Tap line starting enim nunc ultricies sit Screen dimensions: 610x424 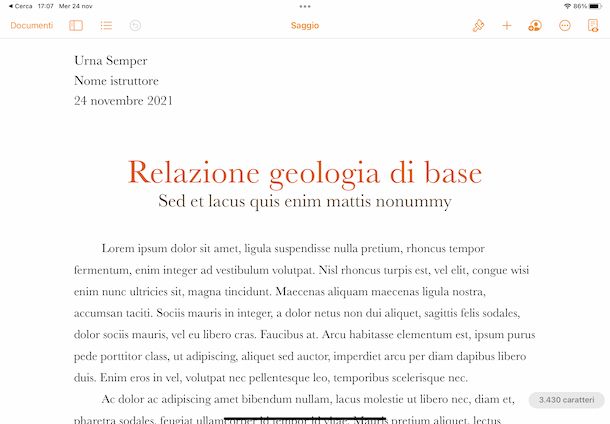pos(280,292)
